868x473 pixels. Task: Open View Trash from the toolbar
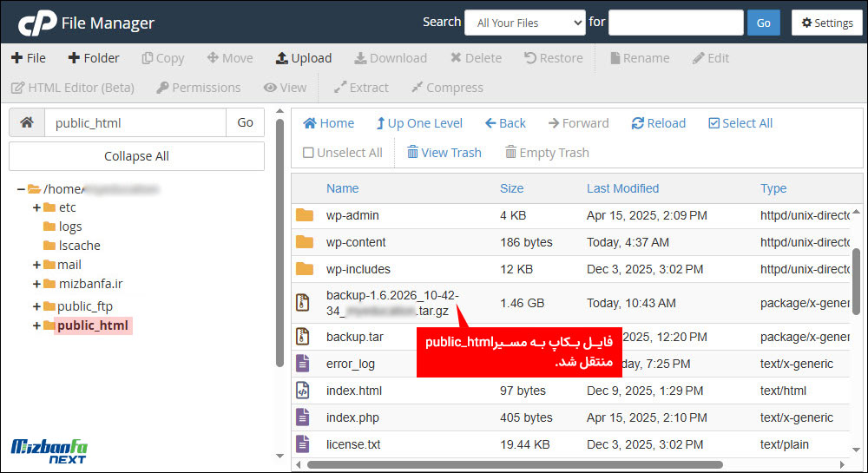tap(413, 153)
